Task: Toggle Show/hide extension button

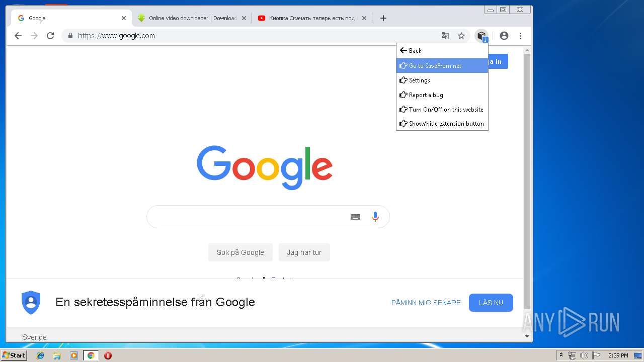Action: 442,124
